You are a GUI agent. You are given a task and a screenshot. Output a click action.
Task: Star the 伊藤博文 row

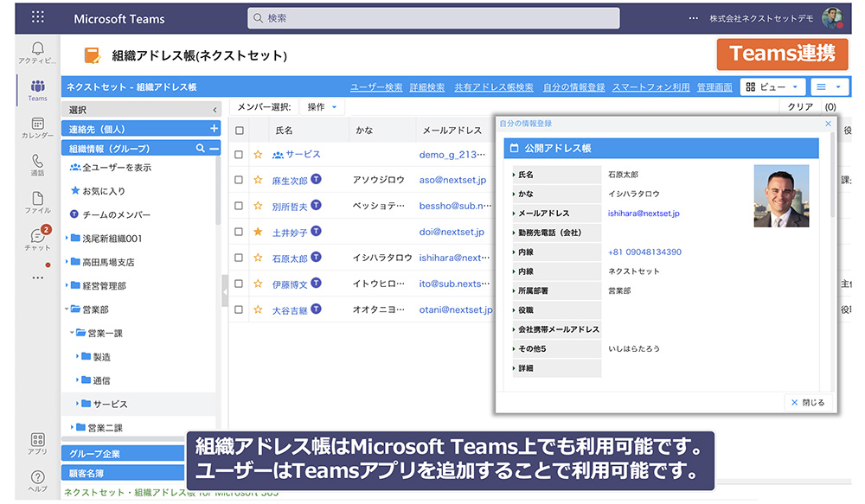click(x=258, y=284)
